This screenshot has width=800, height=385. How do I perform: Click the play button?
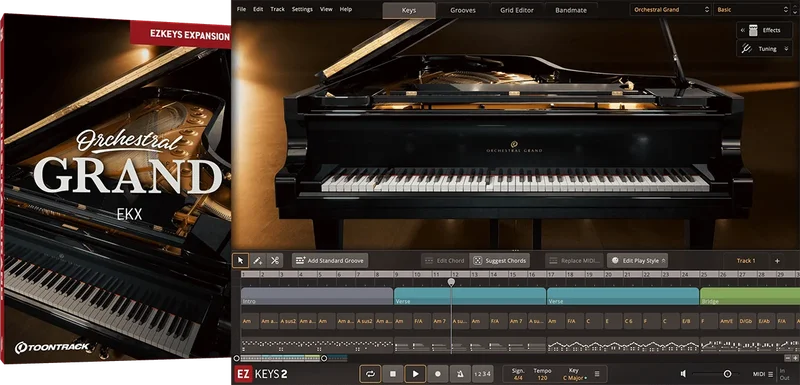415,374
